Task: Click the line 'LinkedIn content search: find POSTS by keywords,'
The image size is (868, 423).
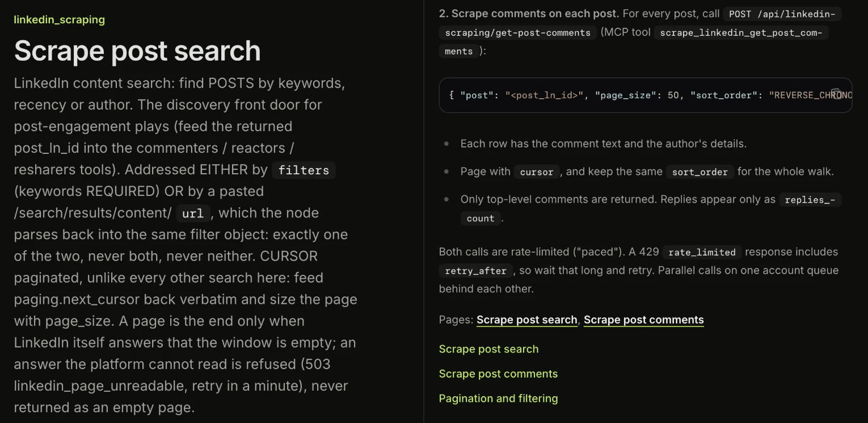Action: (x=179, y=83)
